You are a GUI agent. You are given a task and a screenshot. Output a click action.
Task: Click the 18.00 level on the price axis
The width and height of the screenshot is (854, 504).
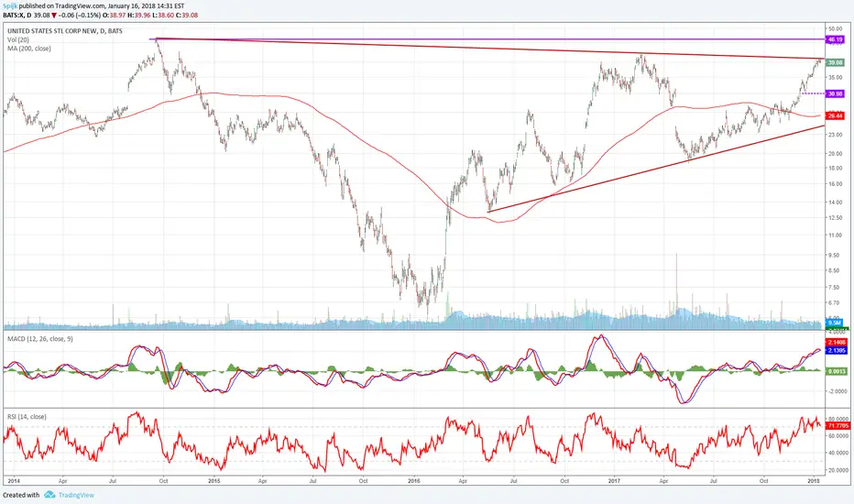[835, 169]
